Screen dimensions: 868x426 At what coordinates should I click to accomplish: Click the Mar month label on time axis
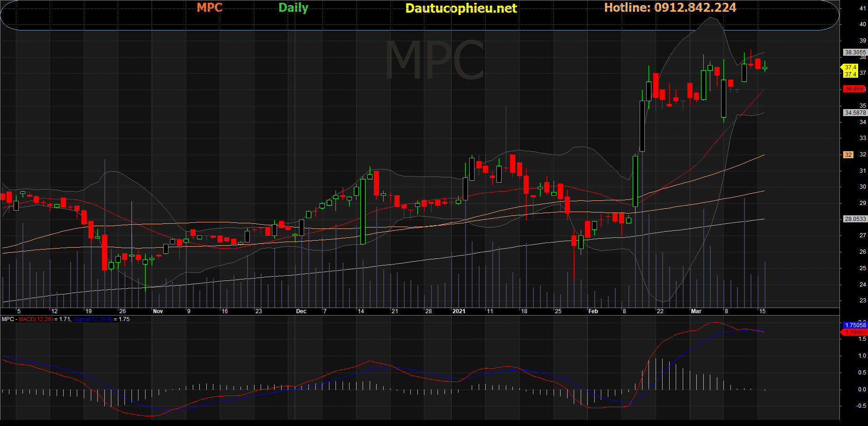point(696,311)
